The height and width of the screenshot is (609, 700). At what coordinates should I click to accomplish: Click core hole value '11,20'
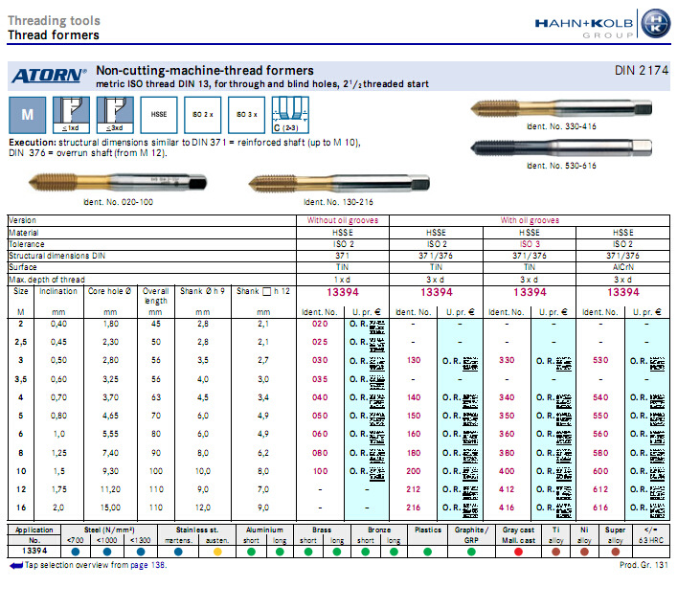(110, 489)
